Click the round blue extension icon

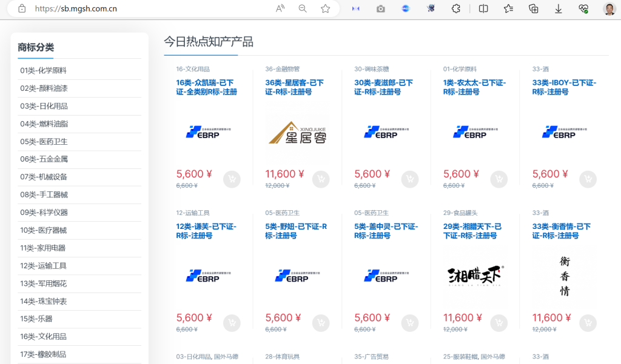406,8
